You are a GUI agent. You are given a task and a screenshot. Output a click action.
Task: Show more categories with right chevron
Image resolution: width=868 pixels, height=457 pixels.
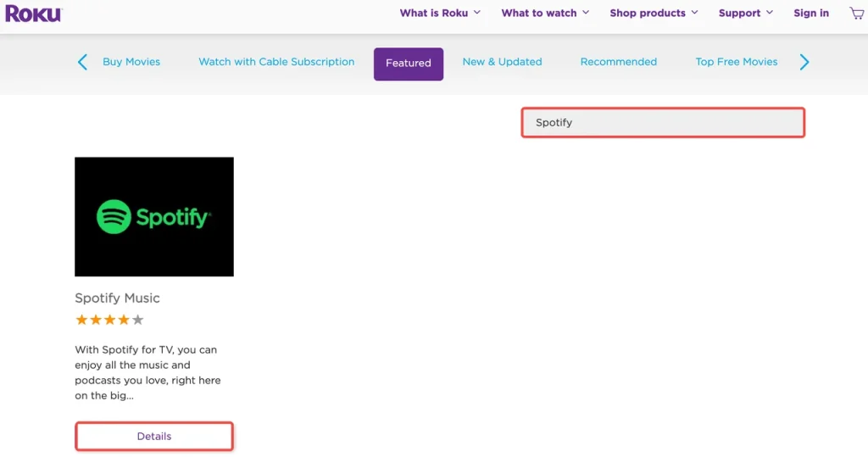pos(804,62)
